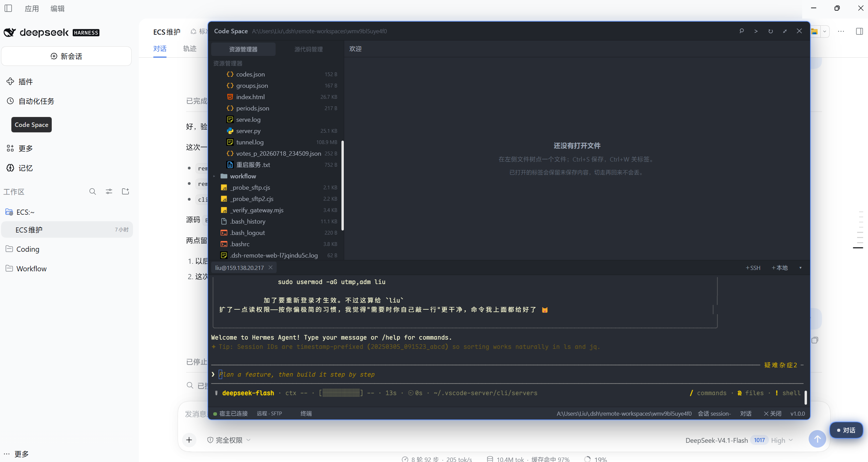Click the refresh icon in Code Space header

[770, 31]
